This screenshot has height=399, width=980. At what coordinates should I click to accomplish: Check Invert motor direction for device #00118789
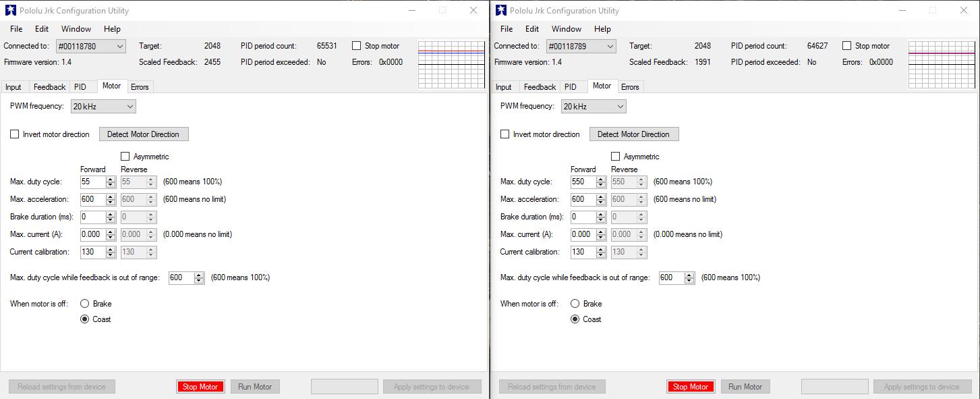click(505, 134)
